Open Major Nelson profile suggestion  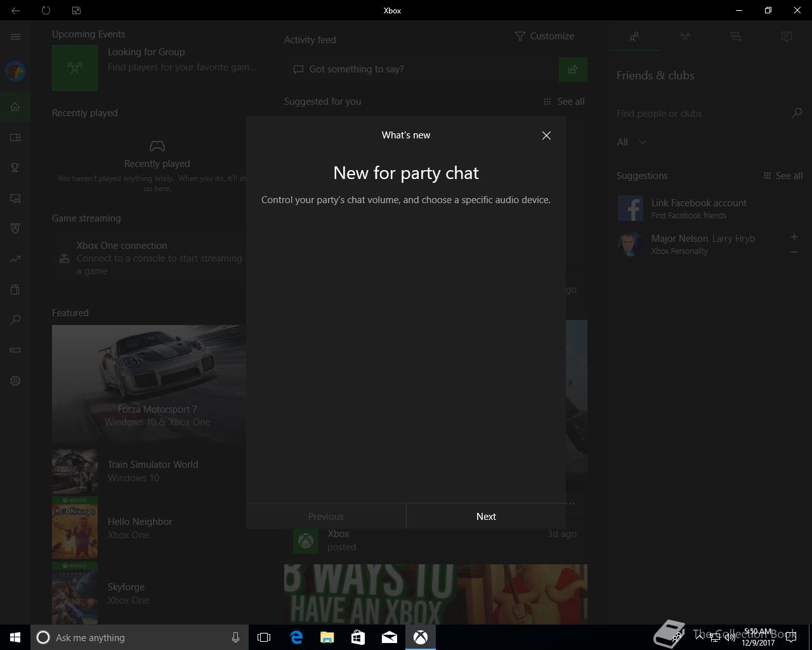tap(698, 244)
